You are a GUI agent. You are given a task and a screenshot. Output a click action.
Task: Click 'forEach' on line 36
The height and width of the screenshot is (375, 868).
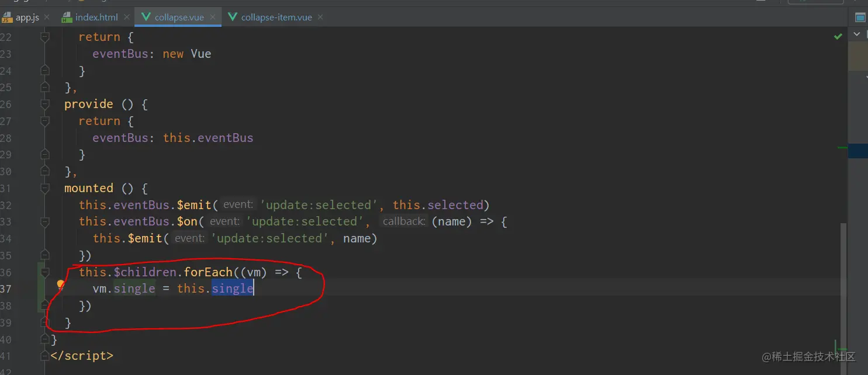pyautogui.click(x=208, y=272)
